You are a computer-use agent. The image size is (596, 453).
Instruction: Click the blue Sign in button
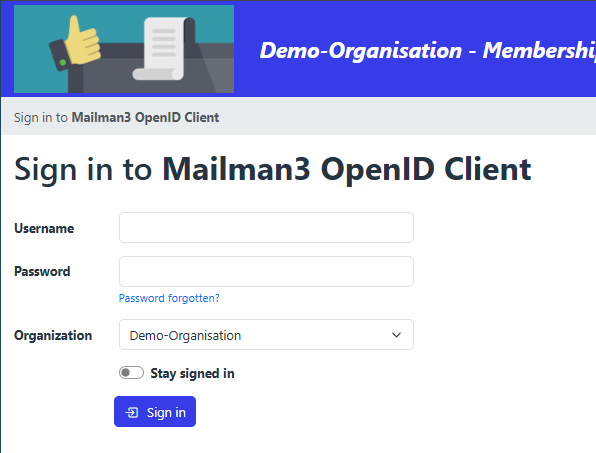[155, 412]
